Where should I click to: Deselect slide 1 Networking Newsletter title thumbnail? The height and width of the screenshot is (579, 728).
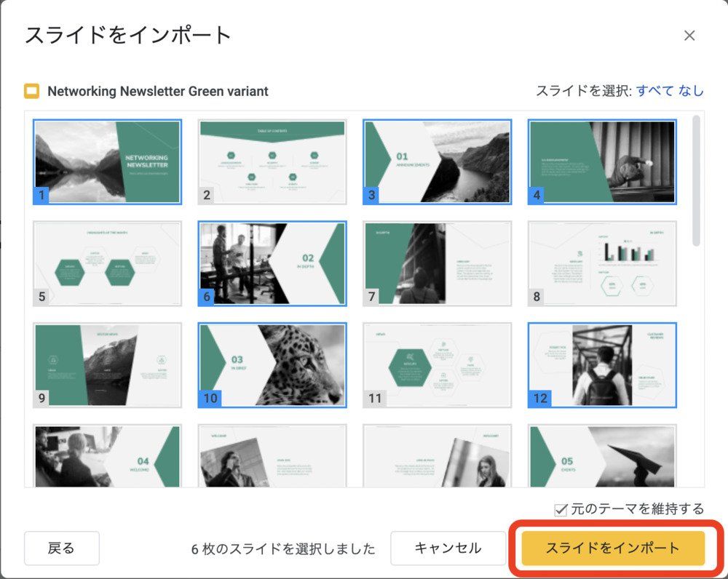click(x=107, y=161)
